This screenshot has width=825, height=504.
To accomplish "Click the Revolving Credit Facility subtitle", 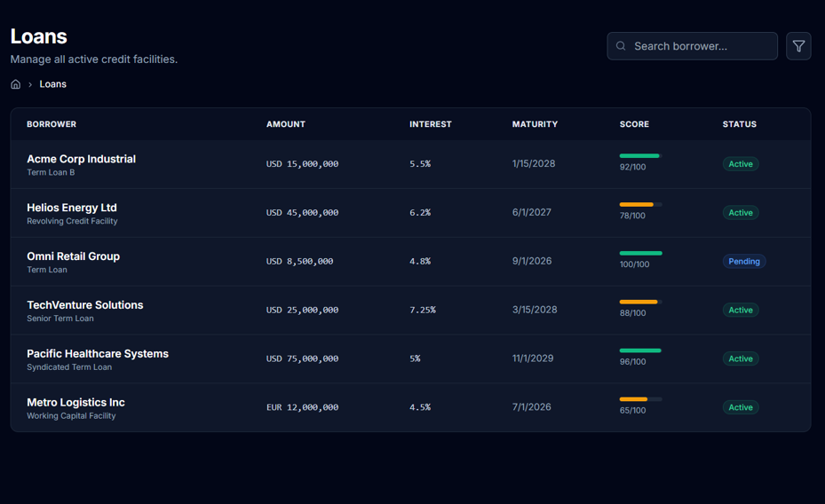I will click(x=72, y=221).
